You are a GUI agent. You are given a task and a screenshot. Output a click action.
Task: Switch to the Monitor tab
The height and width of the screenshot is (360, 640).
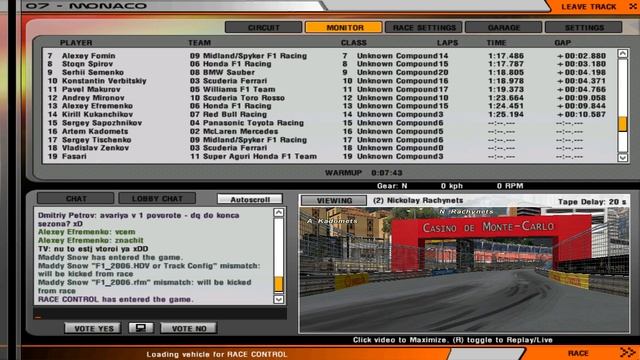coord(344,27)
